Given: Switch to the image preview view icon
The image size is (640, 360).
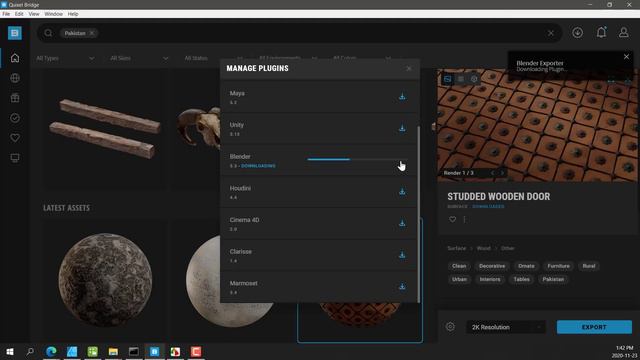Looking at the screenshot, I should (x=448, y=79).
